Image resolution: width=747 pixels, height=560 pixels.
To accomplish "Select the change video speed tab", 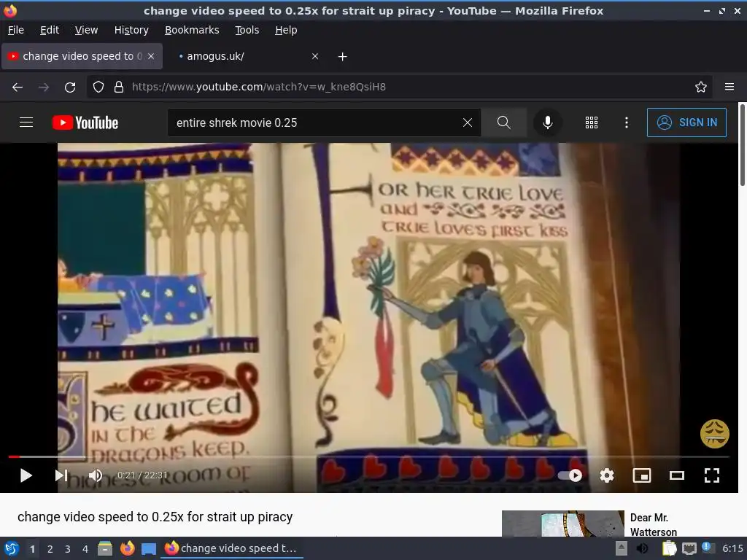I will coord(82,56).
